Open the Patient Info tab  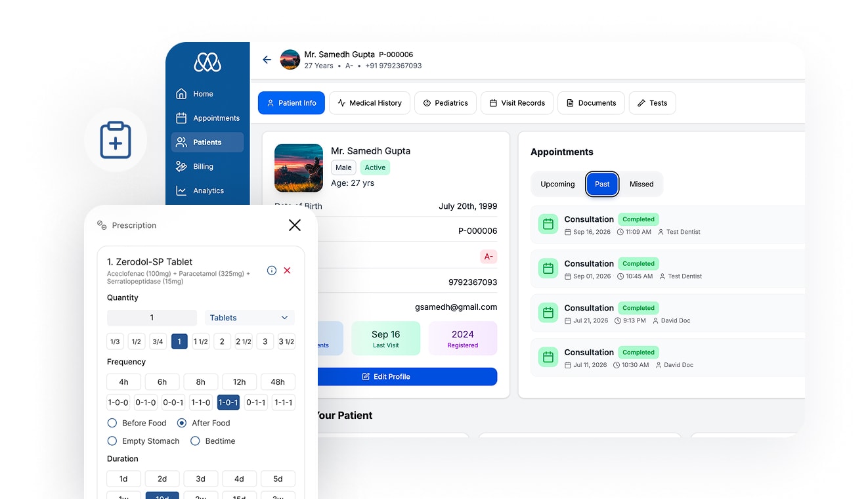[x=292, y=103]
